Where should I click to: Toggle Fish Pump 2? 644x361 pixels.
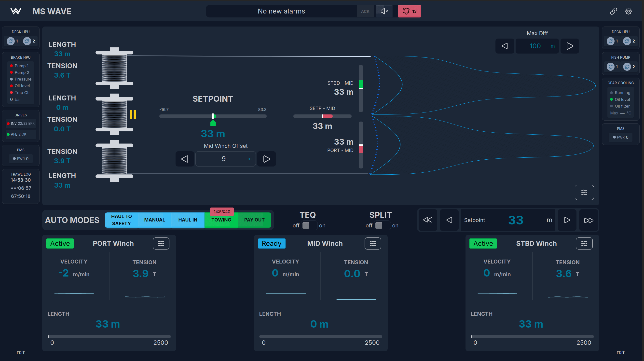(627, 67)
